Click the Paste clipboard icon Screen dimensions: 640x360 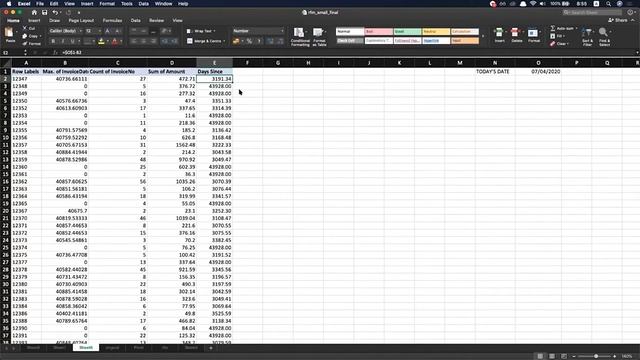coord(9,33)
